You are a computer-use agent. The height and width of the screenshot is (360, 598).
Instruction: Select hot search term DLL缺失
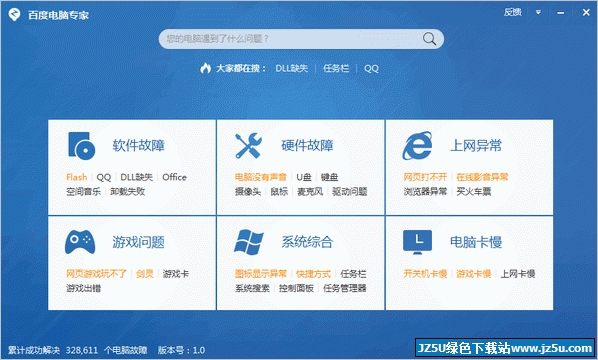(x=291, y=68)
